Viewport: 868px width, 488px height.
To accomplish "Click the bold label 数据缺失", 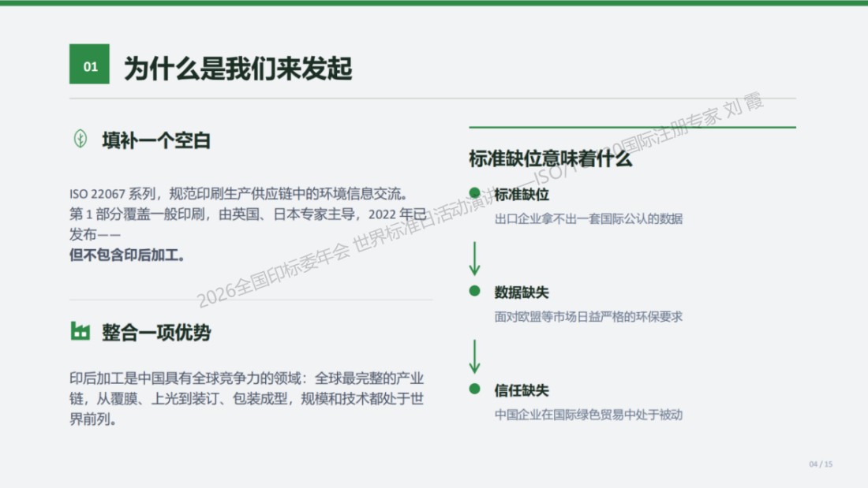I will tap(522, 292).
